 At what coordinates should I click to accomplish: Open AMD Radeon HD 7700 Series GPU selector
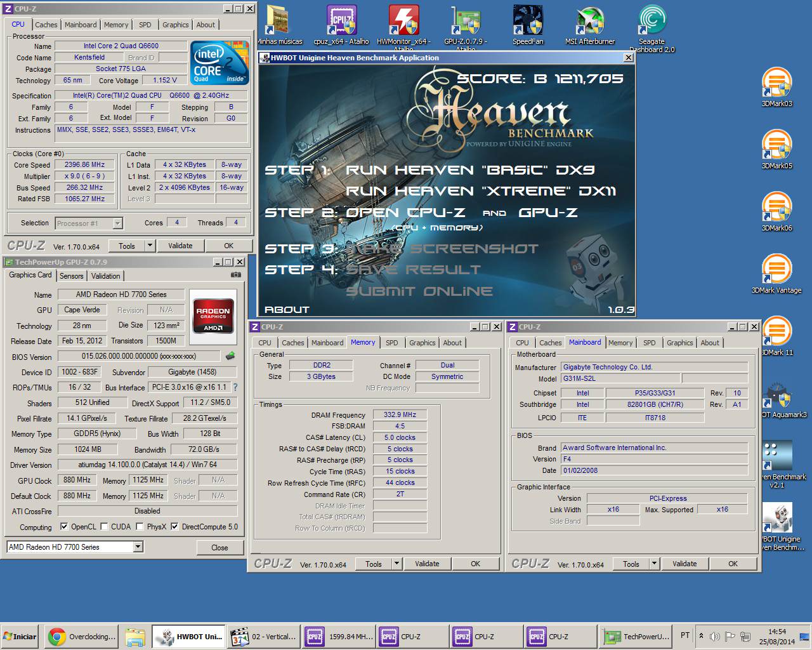pos(75,547)
